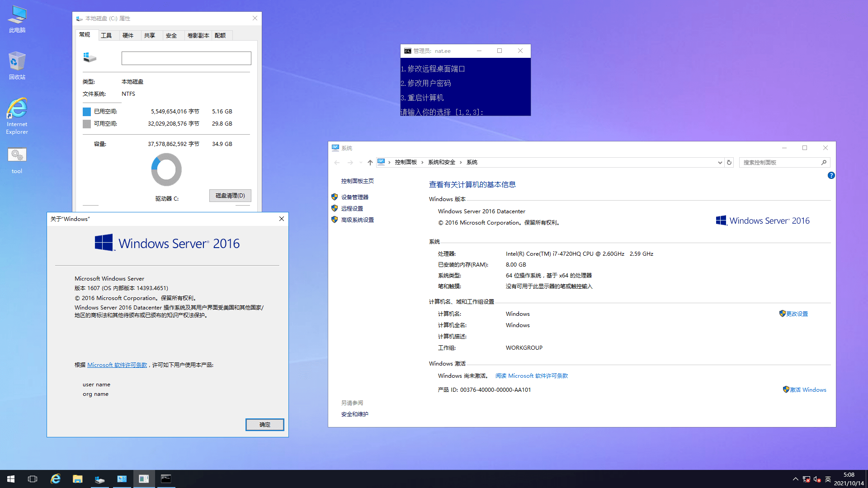Show hidden system tray icons

coord(795,479)
